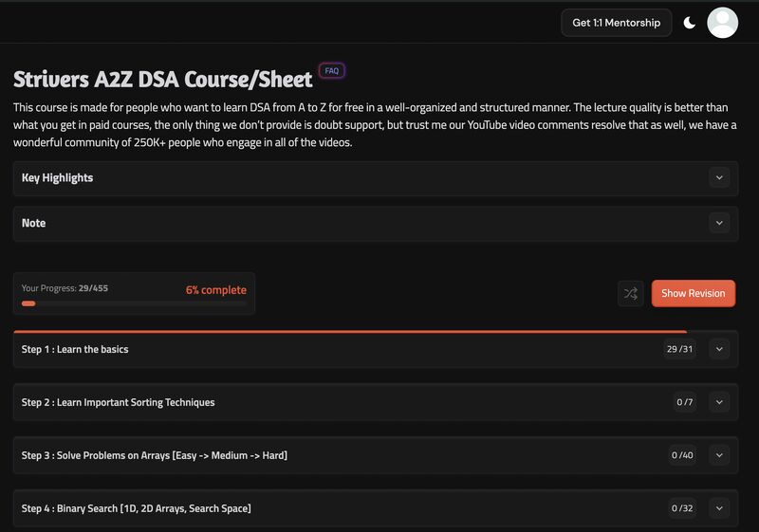Open the user profile avatar
Viewport: 759px width, 532px height.
[723, 23]
